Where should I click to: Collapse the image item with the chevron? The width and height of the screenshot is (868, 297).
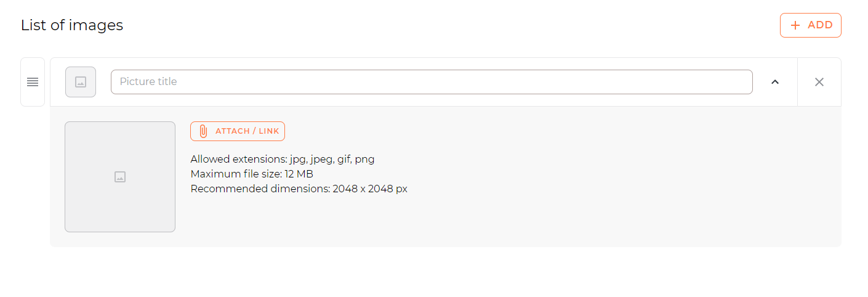(775, 82)
